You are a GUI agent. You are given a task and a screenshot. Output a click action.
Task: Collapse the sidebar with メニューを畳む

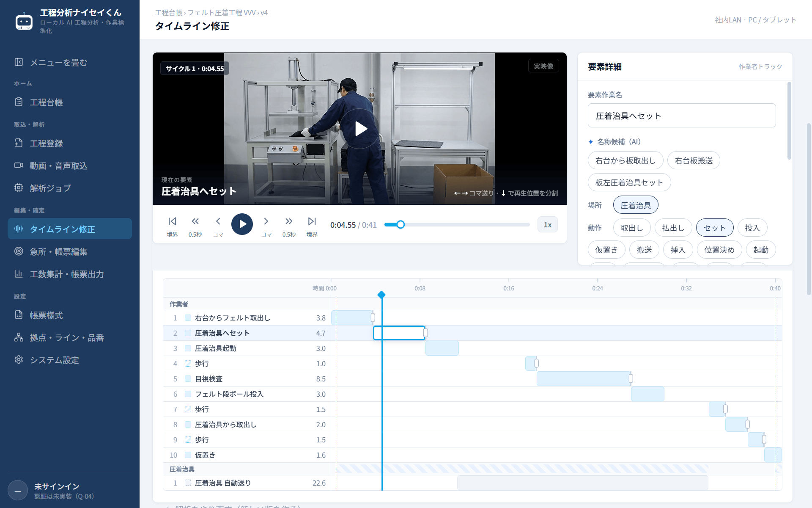[70, 62]
